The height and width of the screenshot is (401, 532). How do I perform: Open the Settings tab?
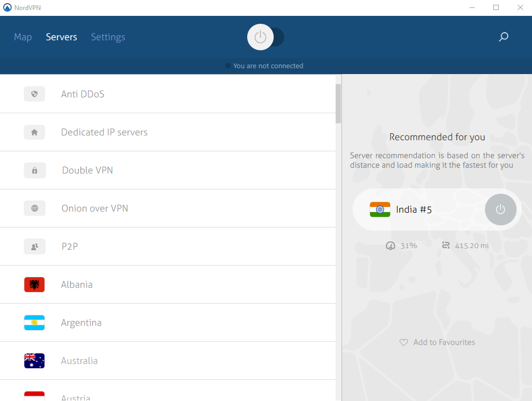click(107, 37)
